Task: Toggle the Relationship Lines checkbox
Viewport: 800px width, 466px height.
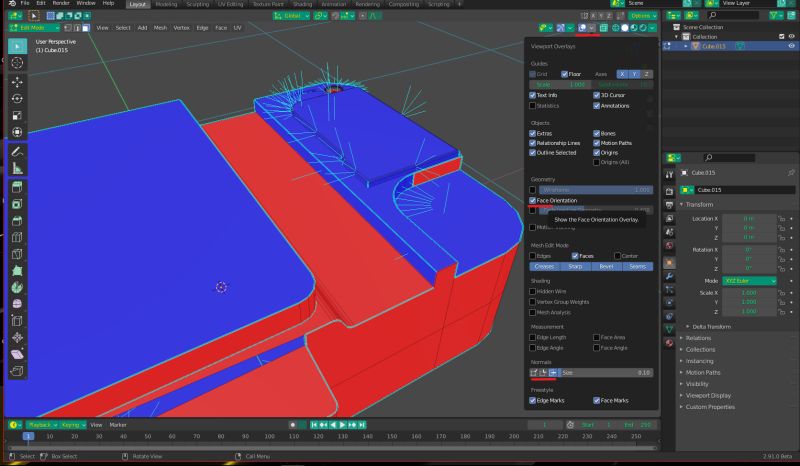Action: tap(533, 143)
